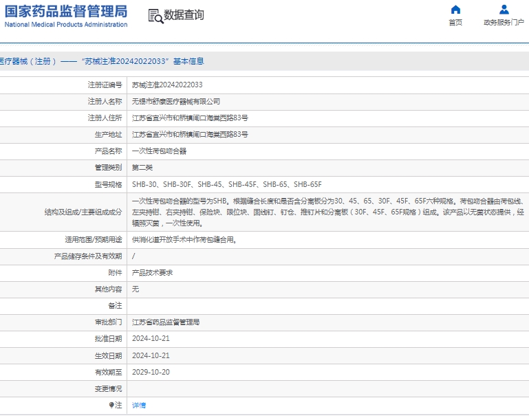Click the registrant name 无锡市舒康医疗器械有限公司

pos(176,102)
